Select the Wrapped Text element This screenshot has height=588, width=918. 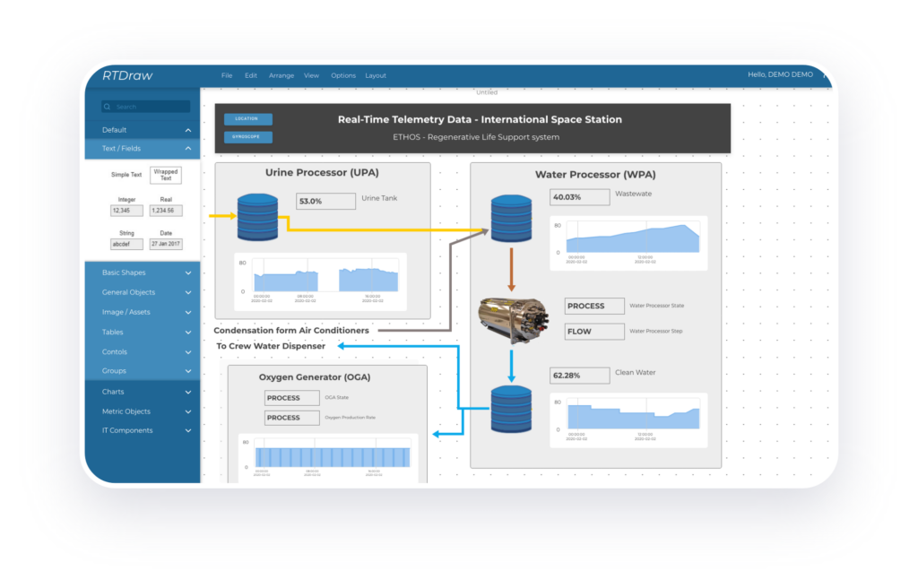point(166,175)
